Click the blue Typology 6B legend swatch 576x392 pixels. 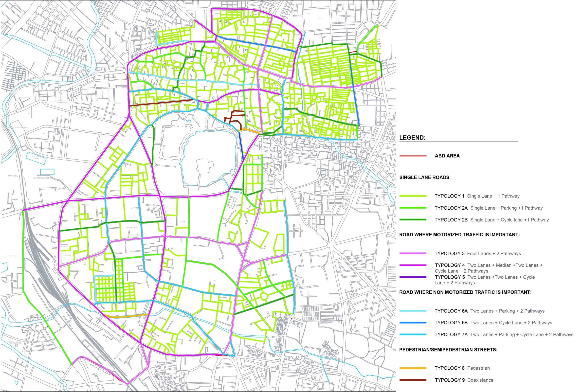[x=413, y=323]
